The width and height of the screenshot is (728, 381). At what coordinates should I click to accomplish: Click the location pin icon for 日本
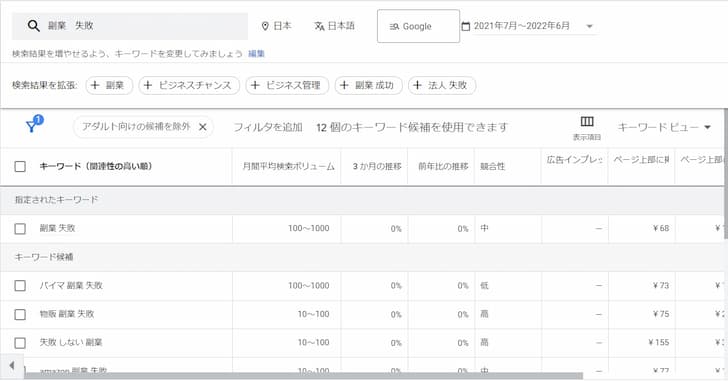265,26
